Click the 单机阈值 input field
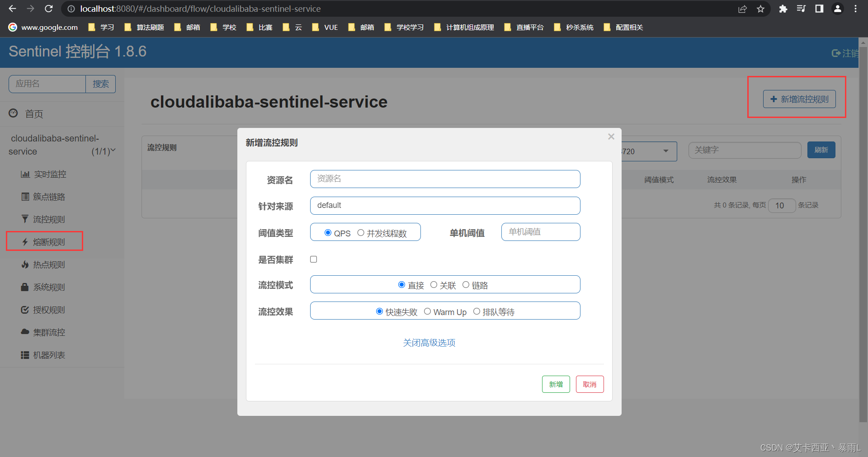868x457 pixels. (x=541, y=232)
